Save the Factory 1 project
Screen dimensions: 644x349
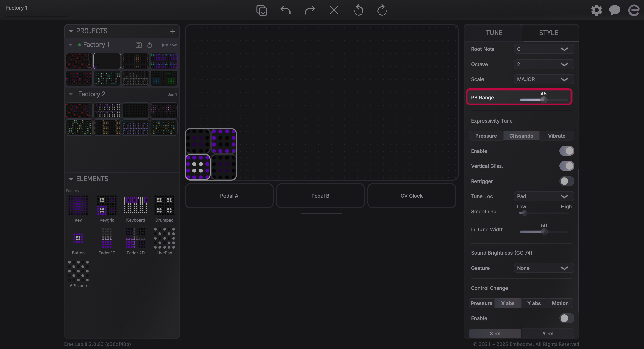(x=138, y=45)
